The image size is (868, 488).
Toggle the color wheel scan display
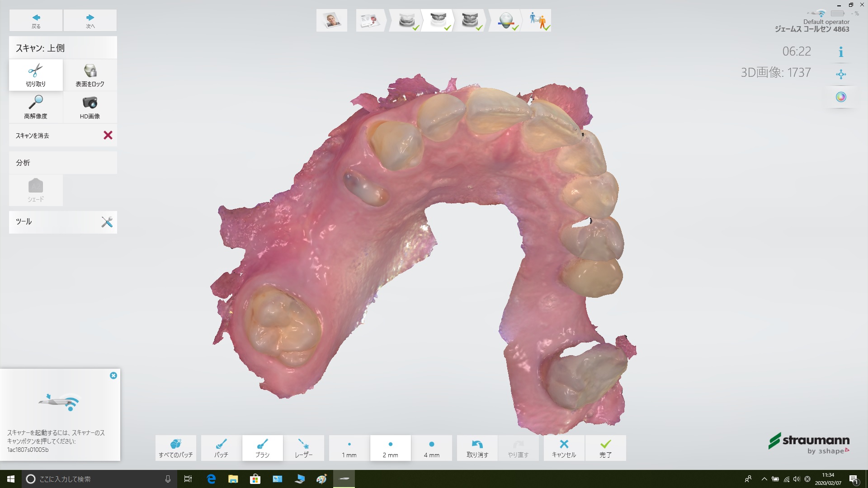(x=841, y=97)
